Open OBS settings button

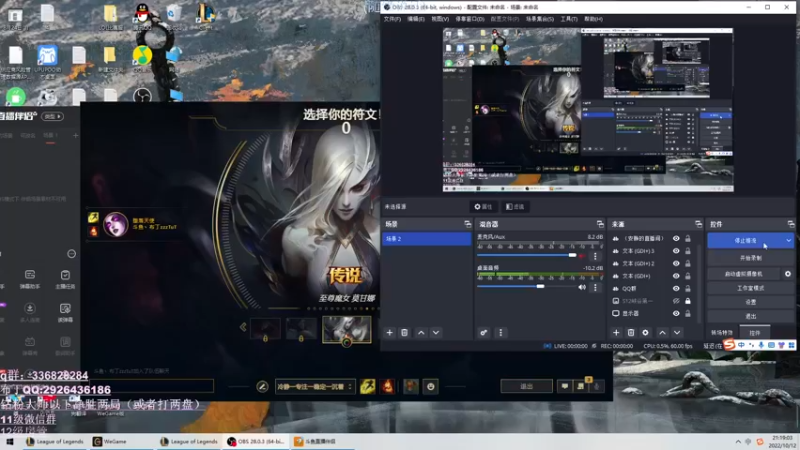click(x=751, y=302)
